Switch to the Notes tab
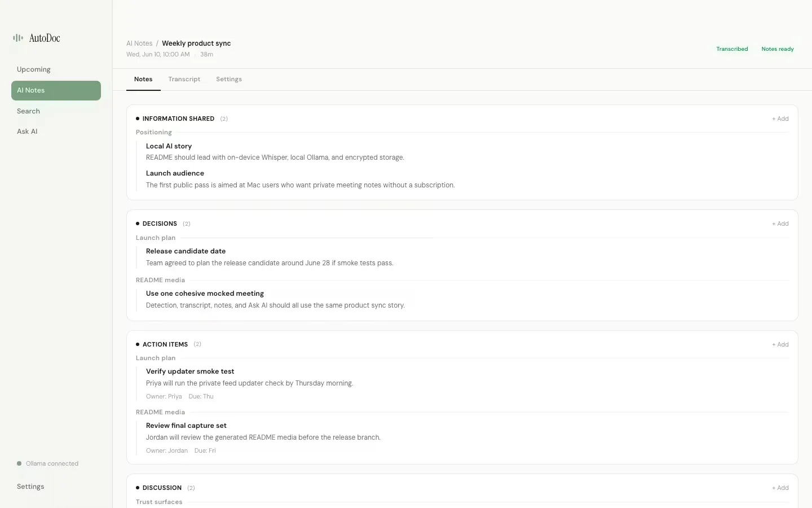This screenshot has width=812, height=508. pyautogui.click(x=143, y=79)
